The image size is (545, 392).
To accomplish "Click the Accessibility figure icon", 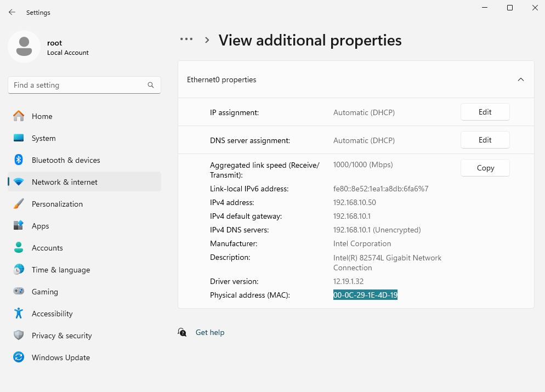I will 19,314.
